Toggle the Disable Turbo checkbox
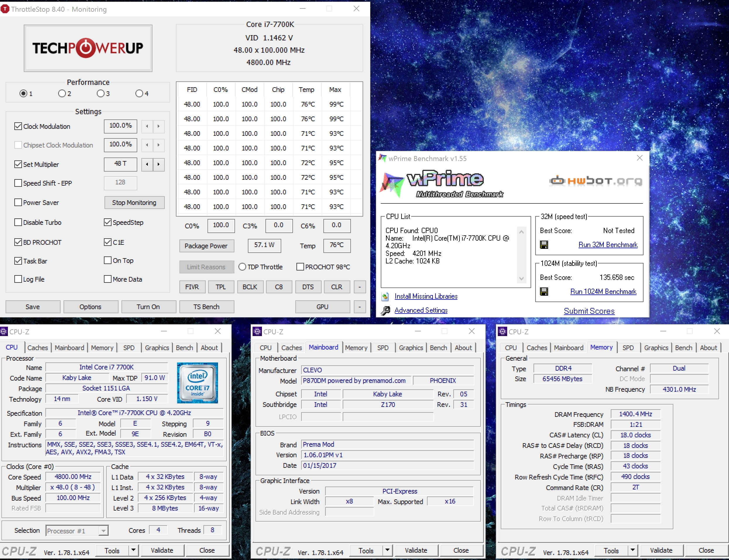Screen dimensions: 729x560 [x=18, y=222]
